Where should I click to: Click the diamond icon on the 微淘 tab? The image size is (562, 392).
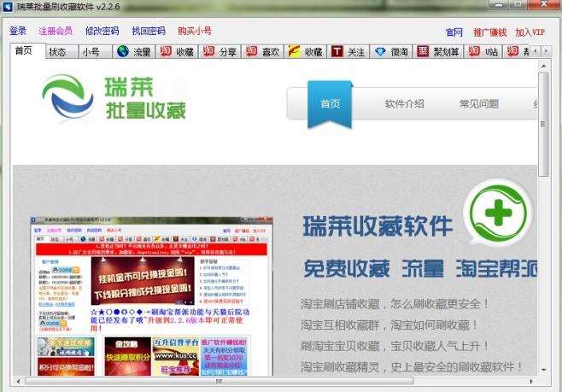click(380, 52)
